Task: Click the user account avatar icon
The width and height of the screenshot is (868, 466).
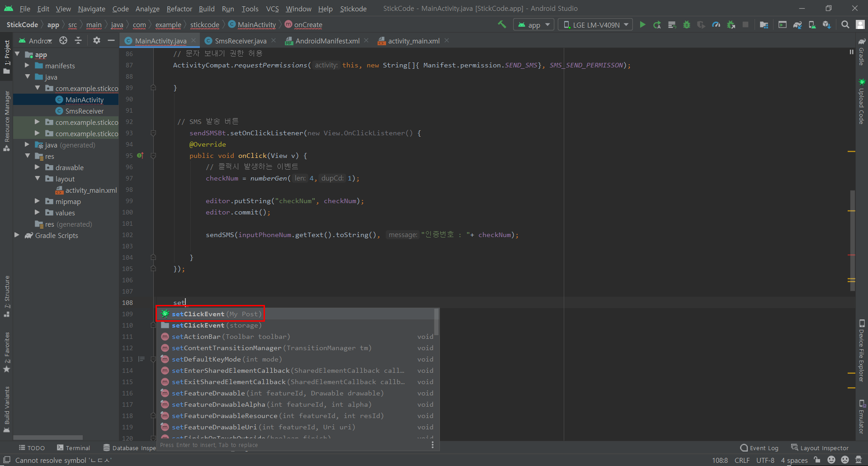Action: [x=860, y=24]
